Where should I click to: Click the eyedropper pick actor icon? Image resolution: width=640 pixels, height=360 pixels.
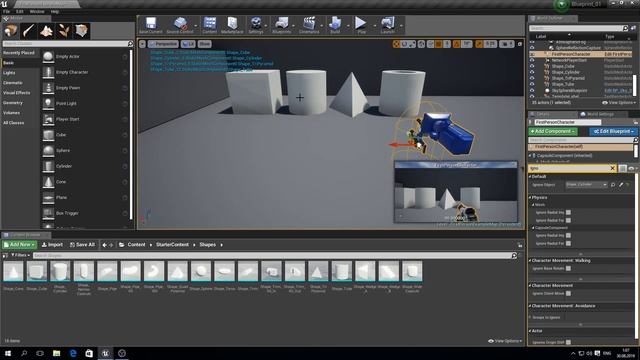[621, 185]
